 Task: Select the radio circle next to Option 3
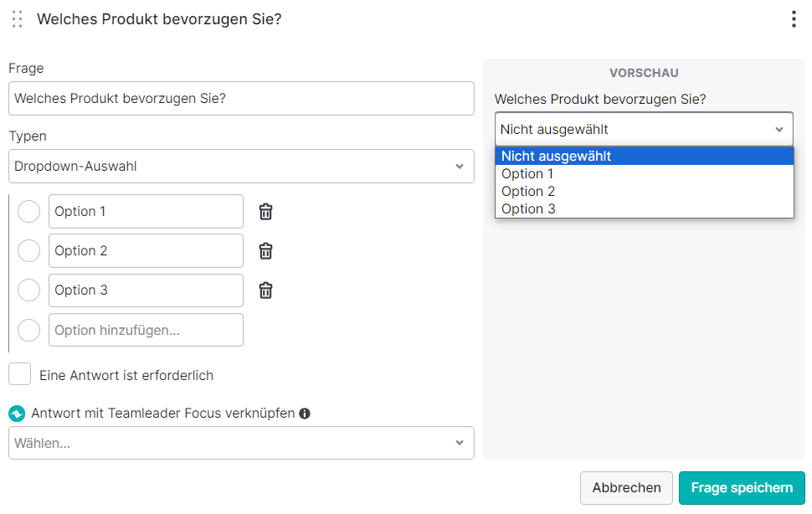pos(29,290)
